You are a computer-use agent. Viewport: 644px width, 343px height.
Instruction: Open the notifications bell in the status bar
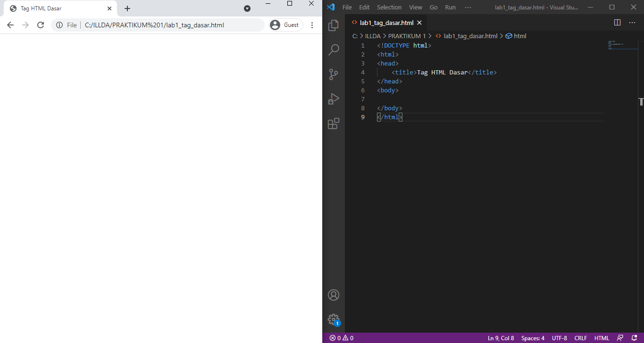coord(635,338)
